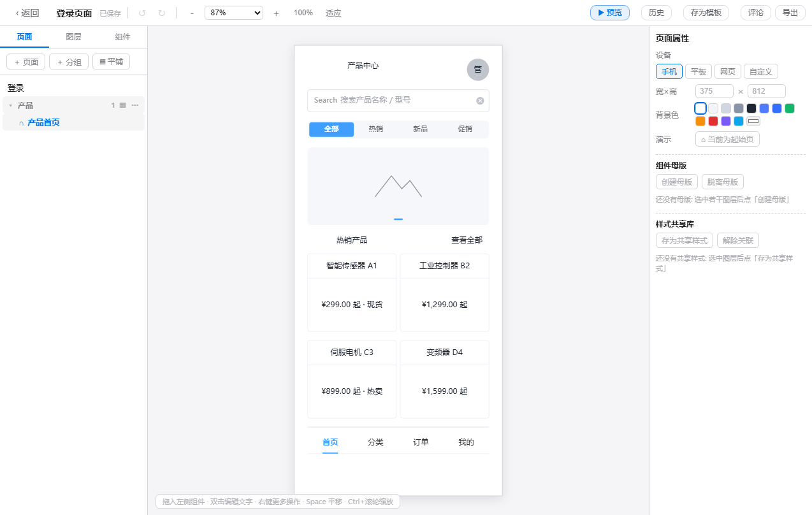Click the 平铺 tile button
The height and width of the screenshot is (515, 812).
click(112, 62)
